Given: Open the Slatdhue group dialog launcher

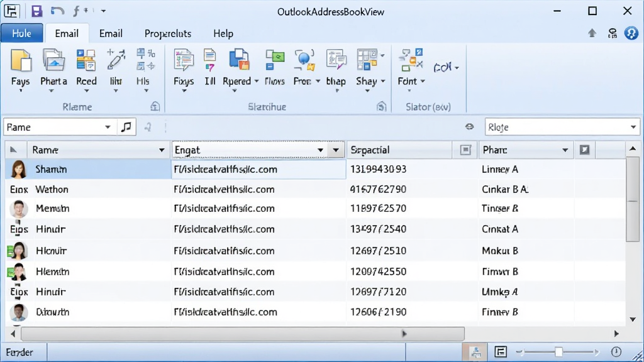Looking at the screenshot, I should 382,107.
